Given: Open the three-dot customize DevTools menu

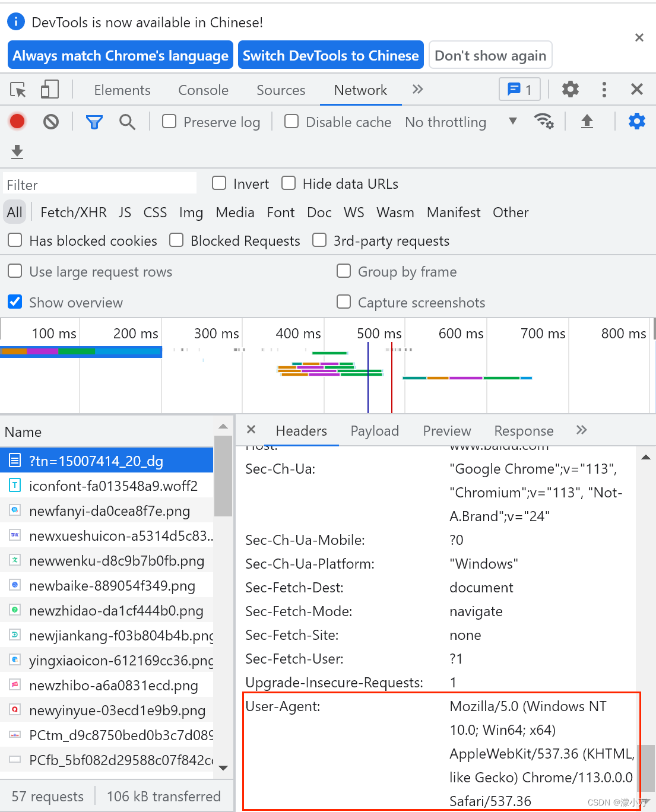Looking at the screenshot, I should point(604,90).
